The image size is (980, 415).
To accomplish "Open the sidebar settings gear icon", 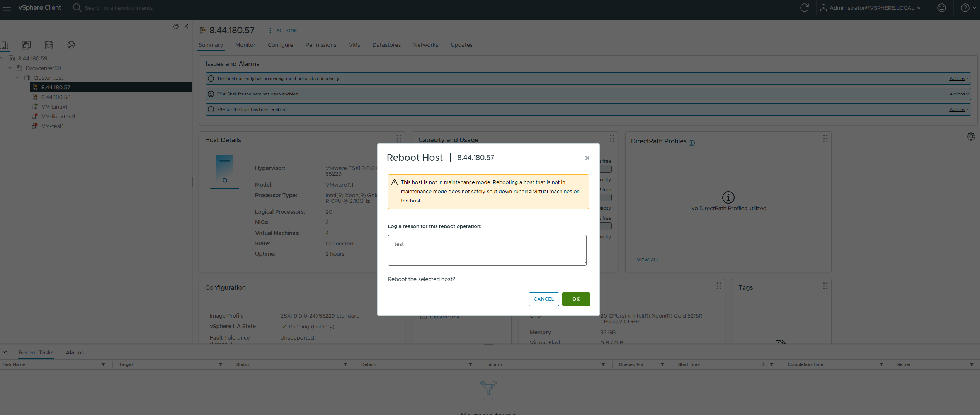I will pos(176,26).
